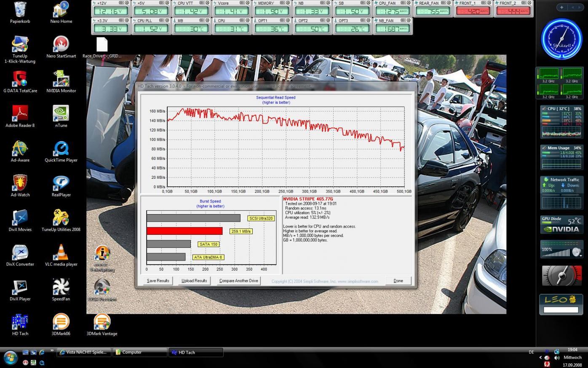Open DivX Converter shortcut
The width and height of the screenshot is (588, 368).
[20, 255]
